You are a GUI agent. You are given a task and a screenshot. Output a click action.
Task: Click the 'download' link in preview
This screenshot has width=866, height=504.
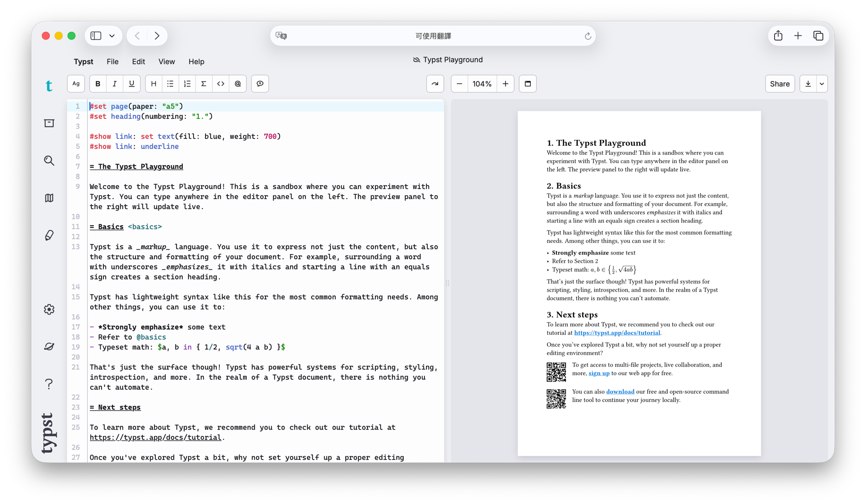(620, 392)
